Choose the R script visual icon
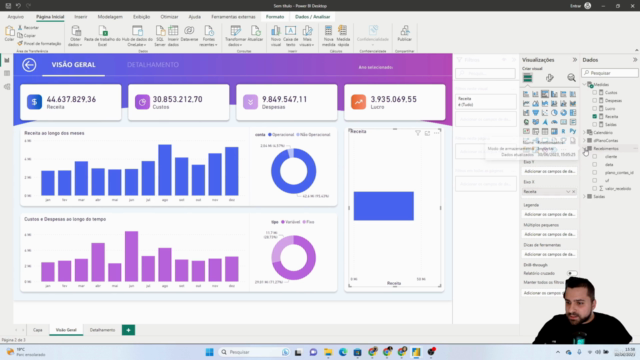This screenshot has width=640, height=360. 564,131
